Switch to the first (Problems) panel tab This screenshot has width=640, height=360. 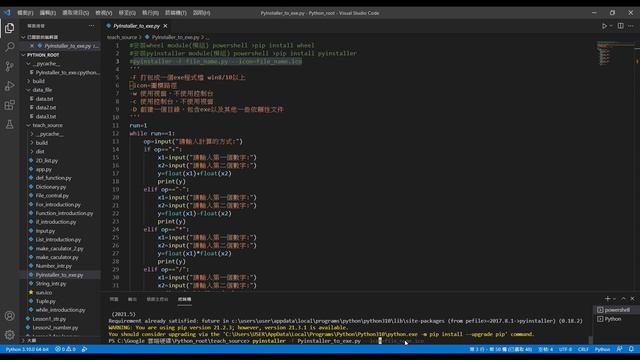click(114, 299)
